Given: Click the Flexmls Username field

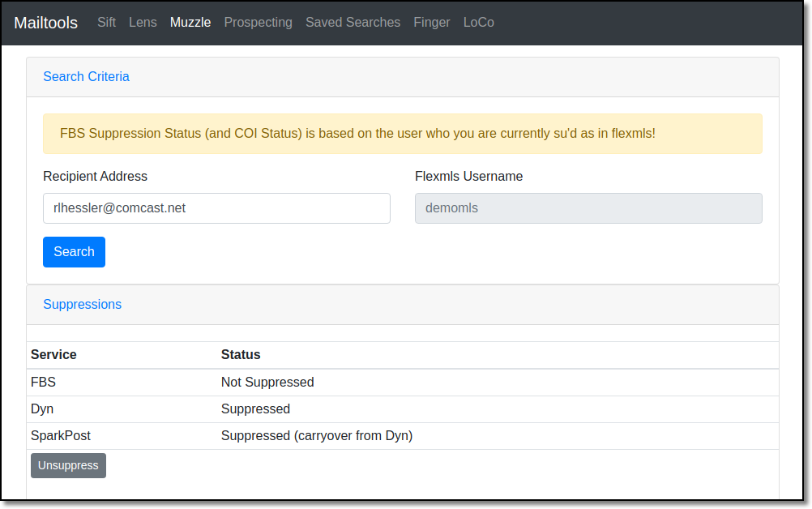Looking at the screenshot, I should pyautogui.click(x=588, y=208).
